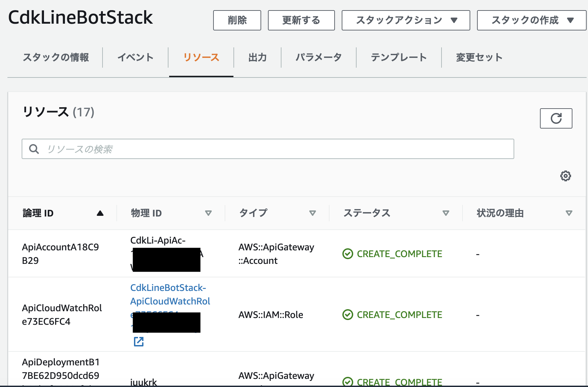
Task: Open the スタックアクション dropdown
Action: [x=405, y=20]
